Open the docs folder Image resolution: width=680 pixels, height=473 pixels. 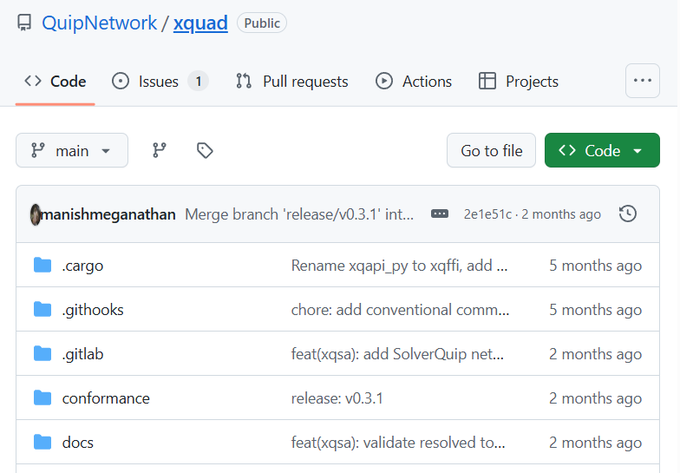pyautogui.click(x=78, y=442)
